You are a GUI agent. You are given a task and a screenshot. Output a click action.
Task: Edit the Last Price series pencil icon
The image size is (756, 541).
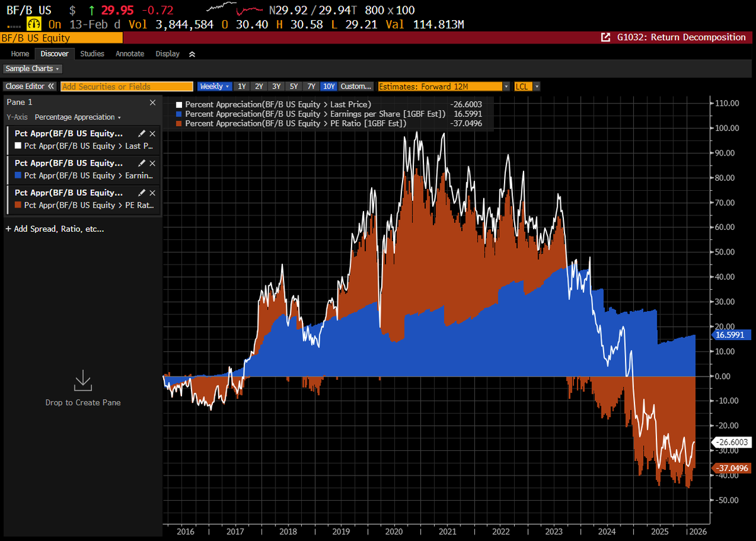click(x=142, y=134)
